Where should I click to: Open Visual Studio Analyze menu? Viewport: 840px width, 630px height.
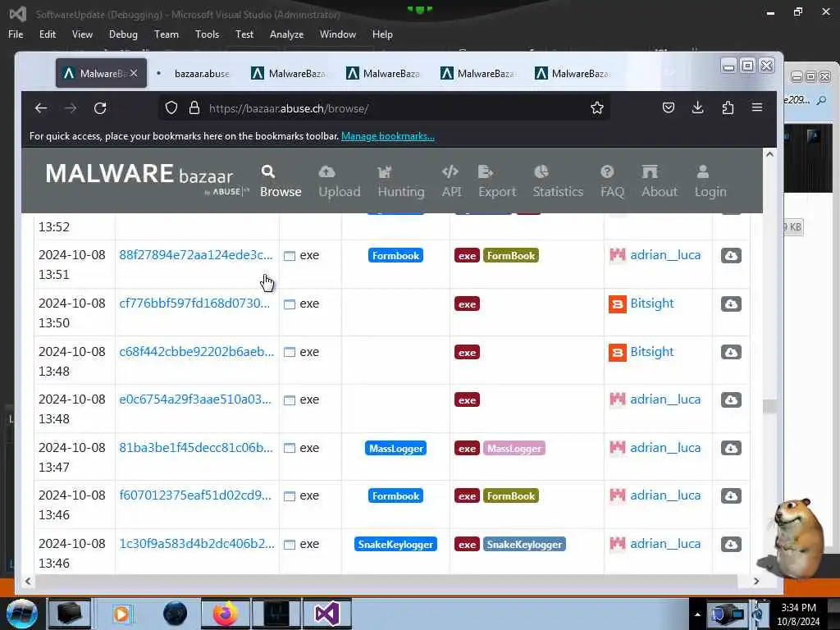[x=286, y=34]
